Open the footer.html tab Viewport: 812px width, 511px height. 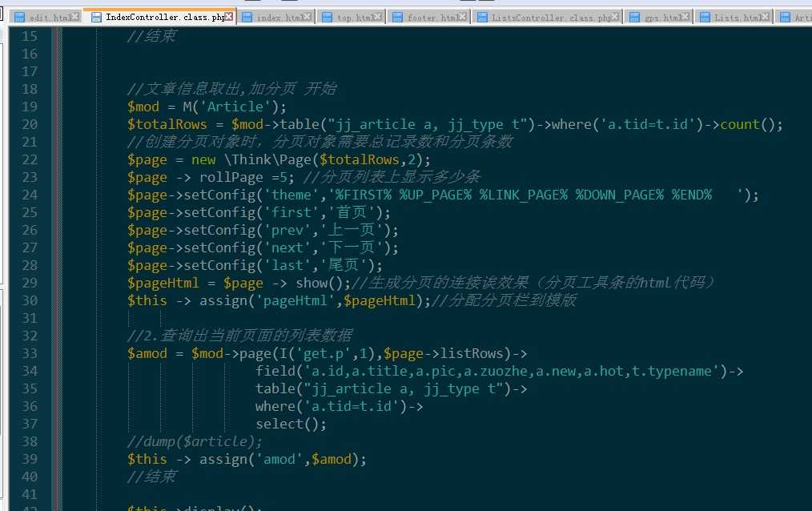coord(429,17)
